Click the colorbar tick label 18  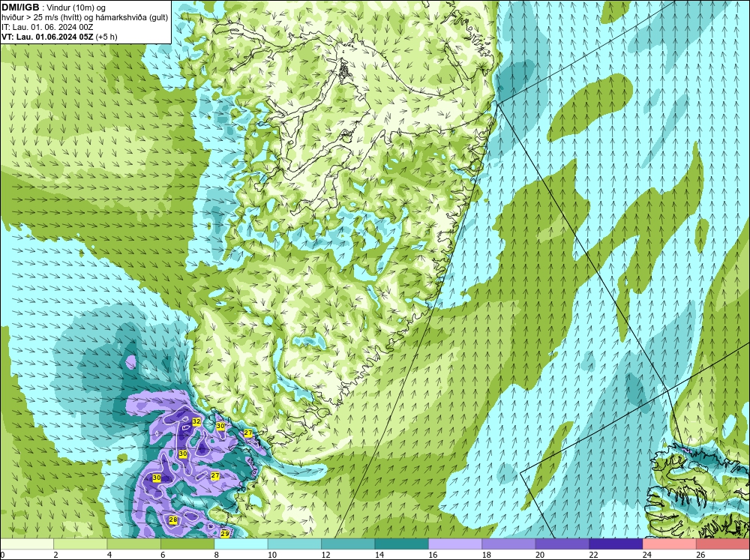pos(486,555)
